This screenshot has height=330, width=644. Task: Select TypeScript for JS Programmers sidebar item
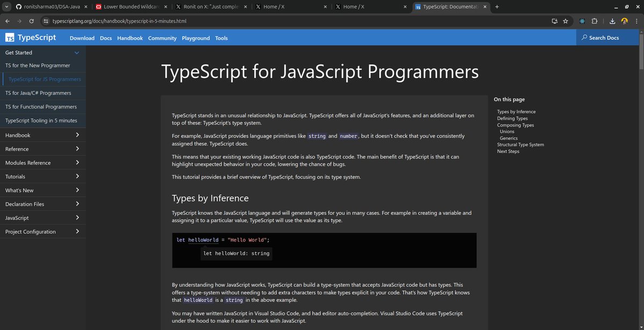coord(45,79)
